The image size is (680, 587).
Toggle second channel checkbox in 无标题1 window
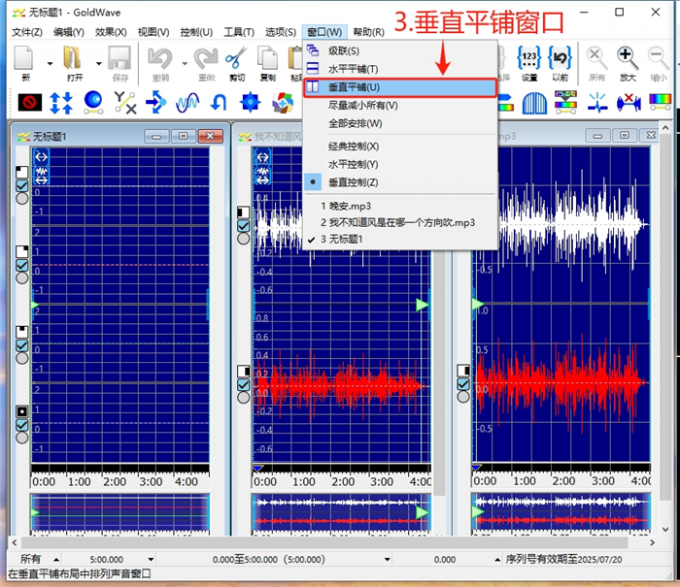(x=22, y=265)
